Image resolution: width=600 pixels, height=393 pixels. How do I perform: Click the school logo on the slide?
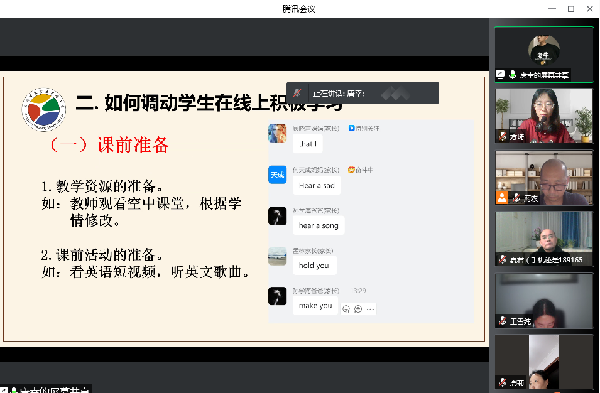pyautogui.click(x=44, y=109)
